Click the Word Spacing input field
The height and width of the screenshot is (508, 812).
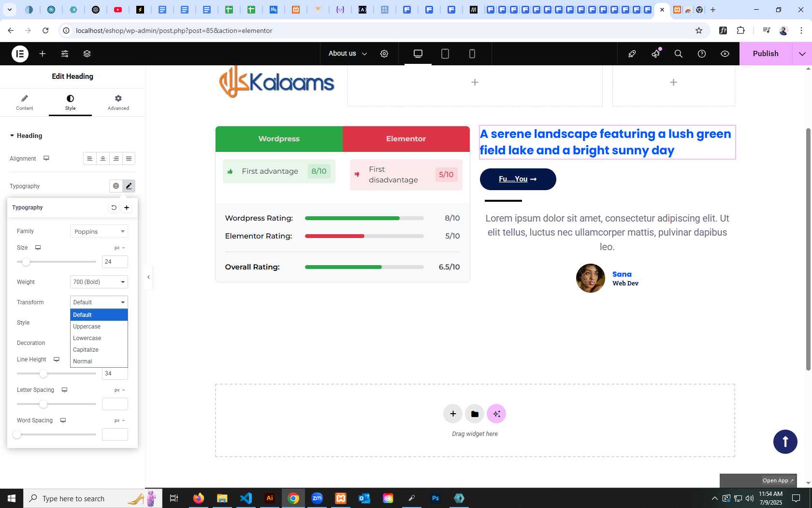point(115,434)
